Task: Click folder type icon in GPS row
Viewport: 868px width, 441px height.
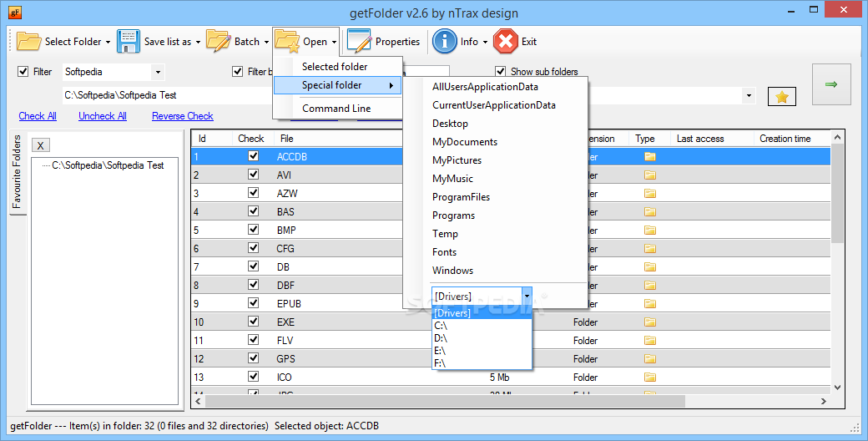Action: (650, 358)
